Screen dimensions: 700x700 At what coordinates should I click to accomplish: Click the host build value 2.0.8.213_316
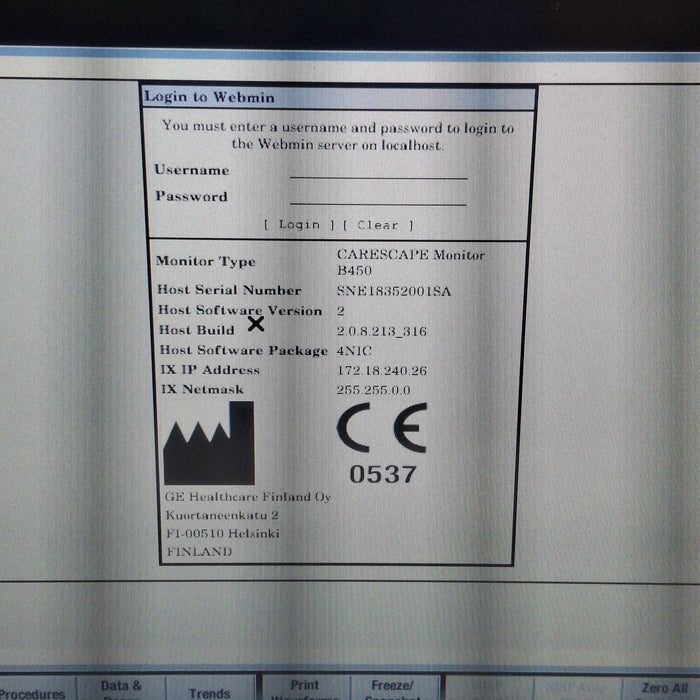click(x=382, y=331)
